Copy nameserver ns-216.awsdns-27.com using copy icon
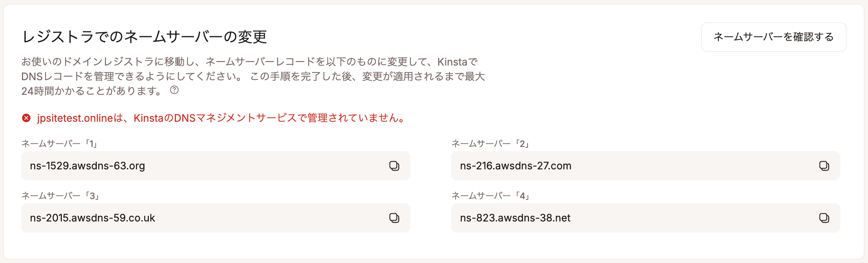This screenshot has height=263, width=868. 824,166
